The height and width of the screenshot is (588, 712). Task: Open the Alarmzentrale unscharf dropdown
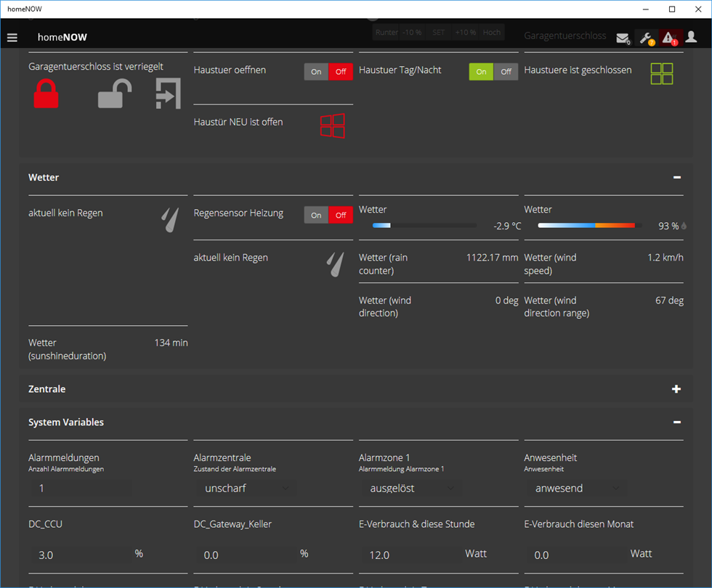click(x=245, y=489)
